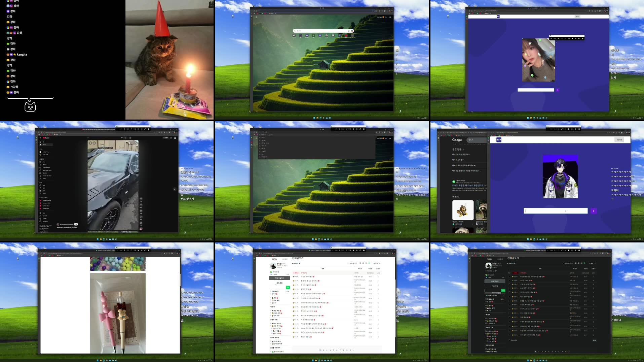
Task: Open YouTube notifications via the bell icon
Action: (x=171, y=138)
